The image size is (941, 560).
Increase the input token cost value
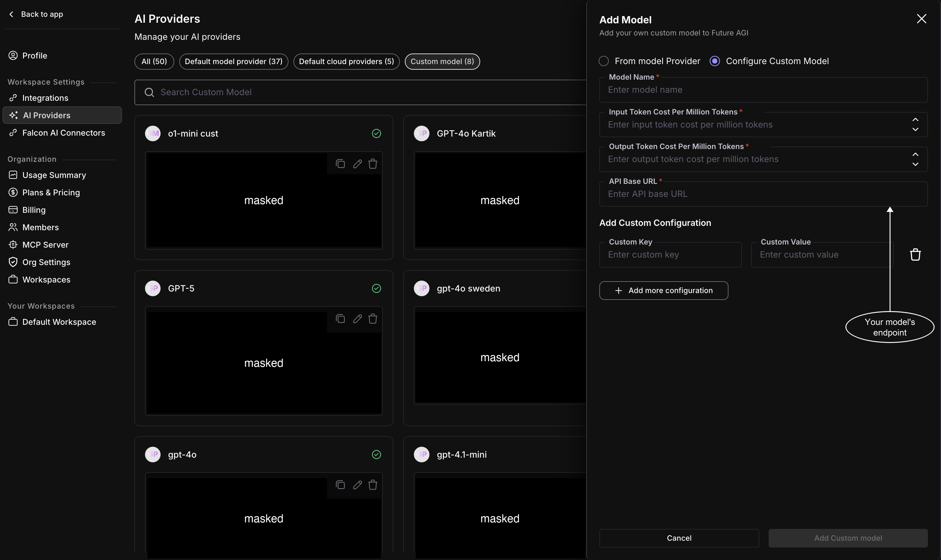pos(915,119)
